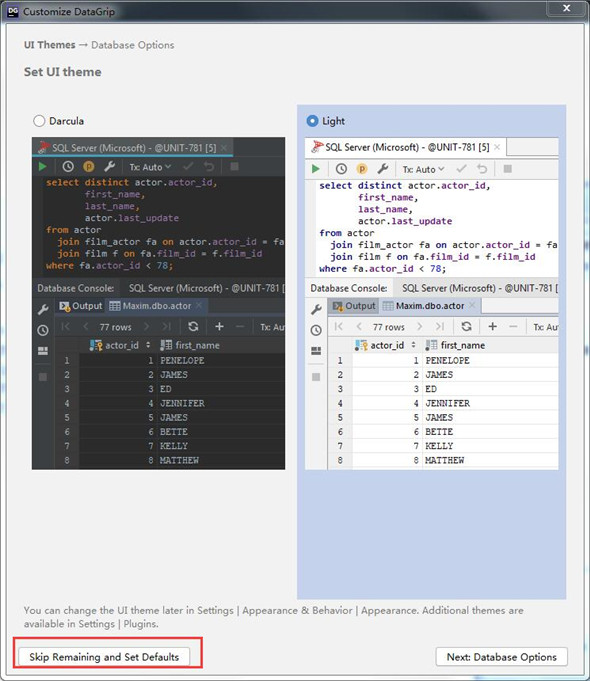Click Skip Remaining and Set Defaults
Viewport: 590px width, 681px height.
click(104, 657)
